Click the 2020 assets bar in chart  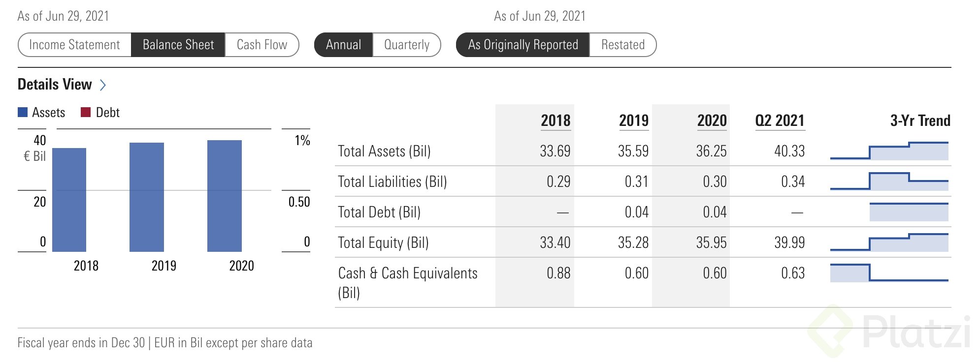(x=225, y=196)
